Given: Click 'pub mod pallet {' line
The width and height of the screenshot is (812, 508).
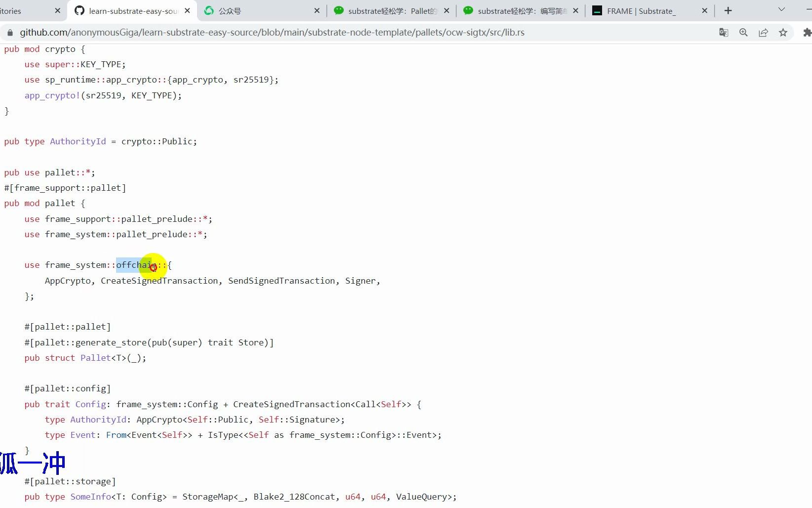Looking at the screenshot, I should [44, 203].
